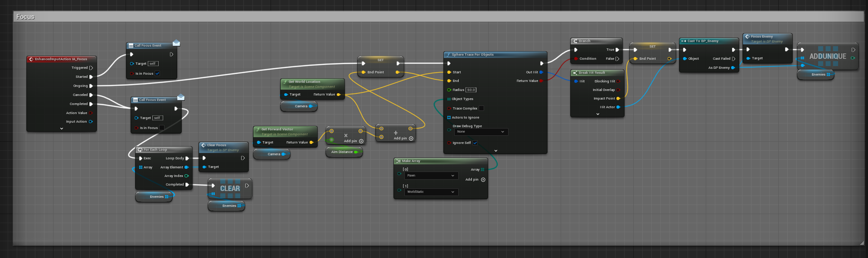Image resolution: width=868 pixels, height=258 pixels.
Task: Click the Array Index output pin
Action: (x=186, y=176)
